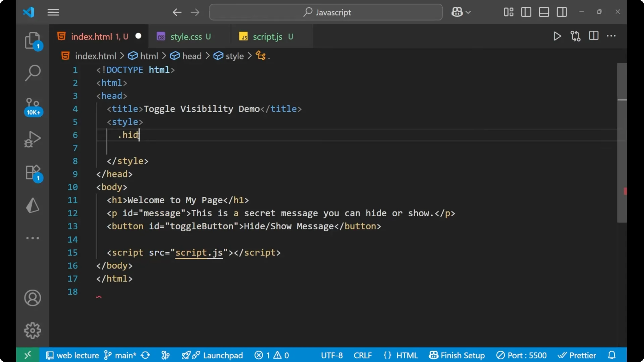Screen dimensions: 644x362
Task: Open the Search view
Action: [33, 72]
